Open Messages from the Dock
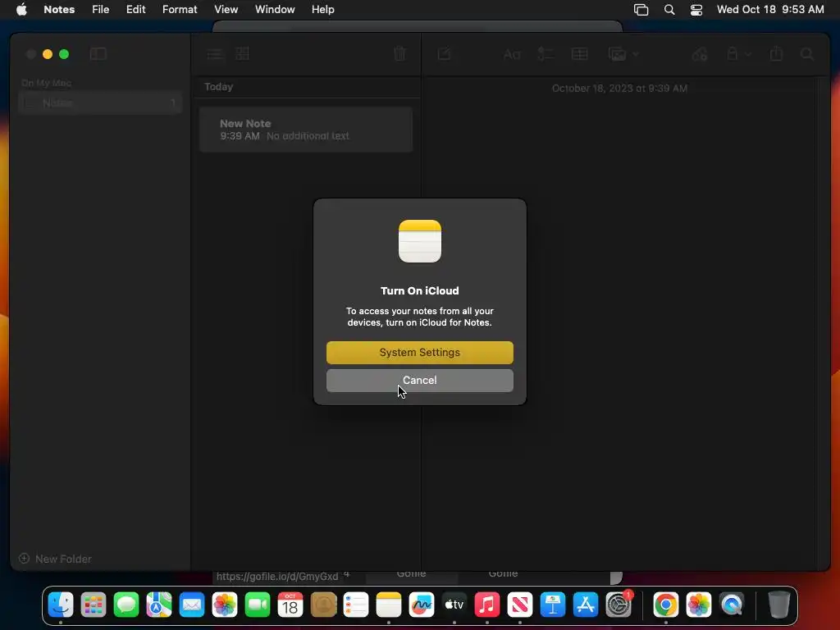The image size is (840, 630). coord(126,605)
